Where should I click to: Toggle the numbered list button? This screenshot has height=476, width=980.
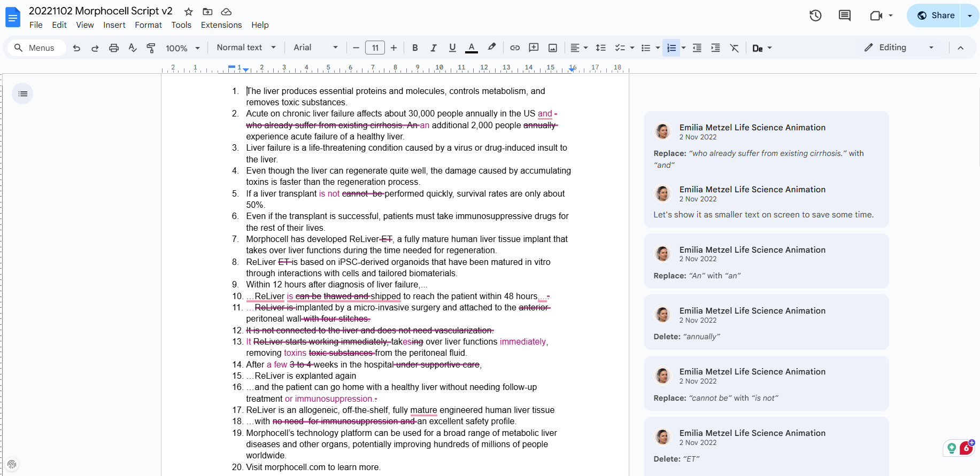pos(672,48)
